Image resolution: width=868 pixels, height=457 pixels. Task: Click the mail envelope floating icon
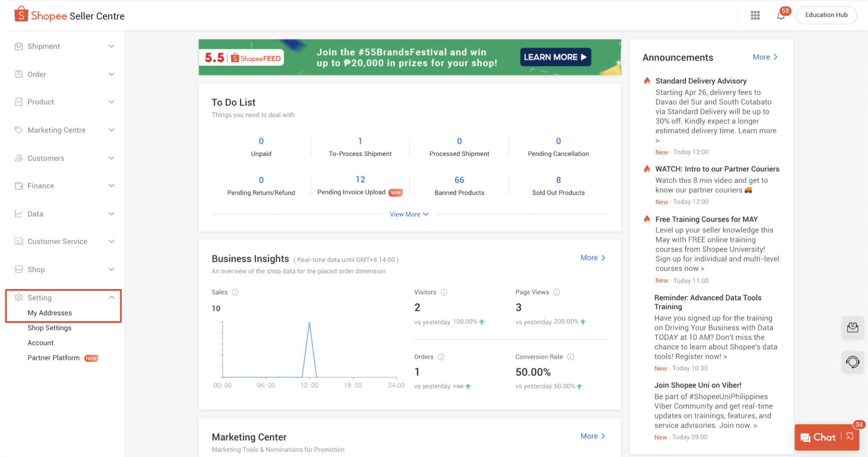point(852,328)
